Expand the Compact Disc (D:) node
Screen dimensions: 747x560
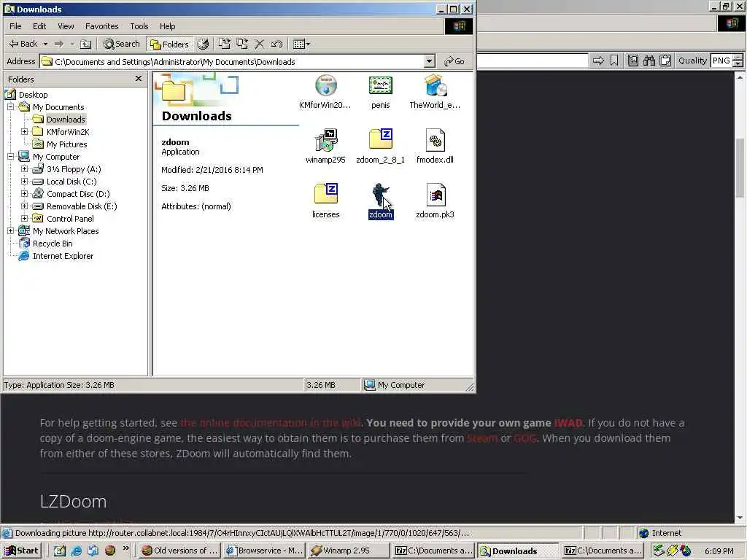[x=24, y=194]
